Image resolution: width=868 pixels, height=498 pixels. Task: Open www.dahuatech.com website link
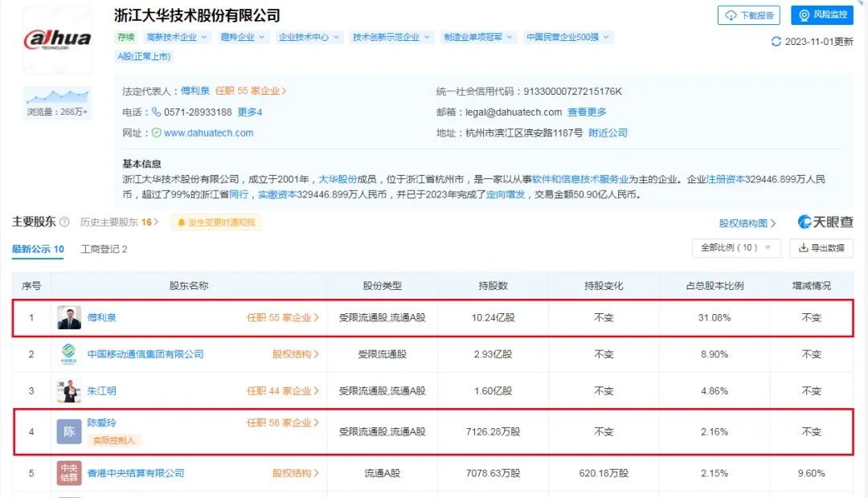coord(209,133)
